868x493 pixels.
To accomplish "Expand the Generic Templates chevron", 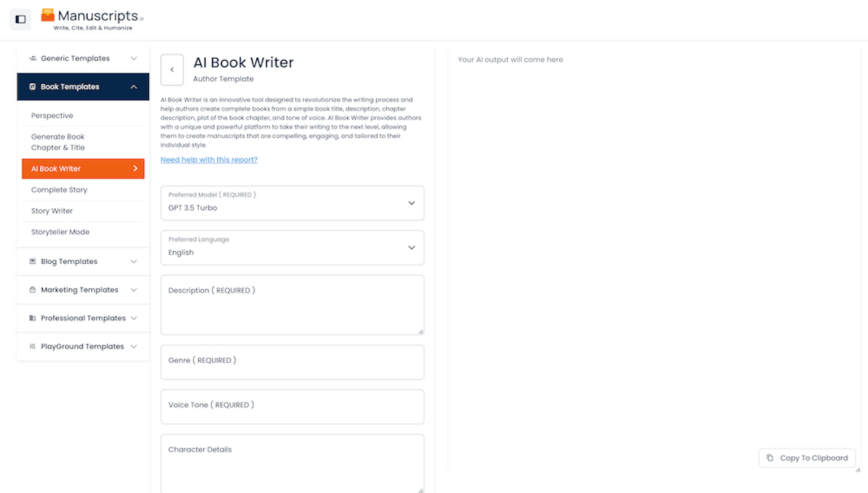I will coord(134,59).
